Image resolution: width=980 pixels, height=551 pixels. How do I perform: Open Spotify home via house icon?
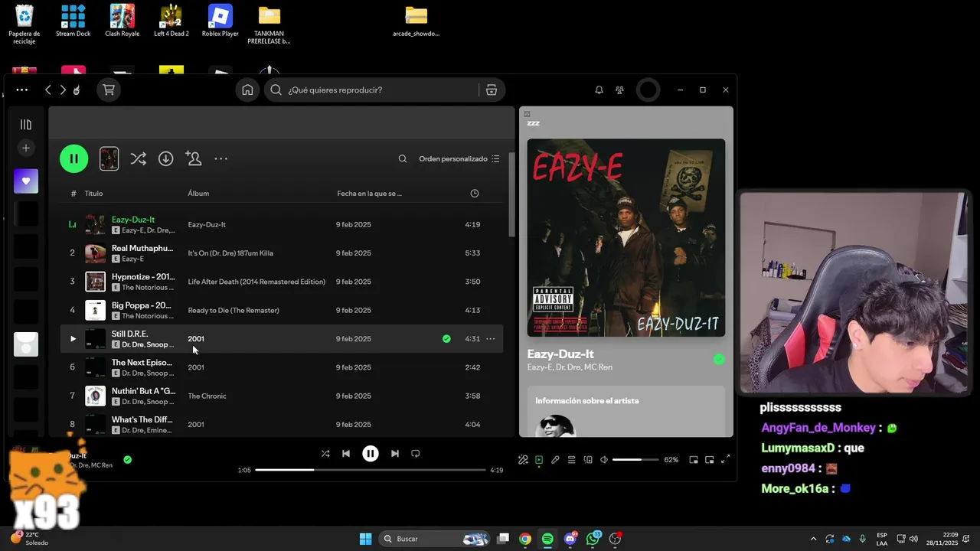point(247,90)
